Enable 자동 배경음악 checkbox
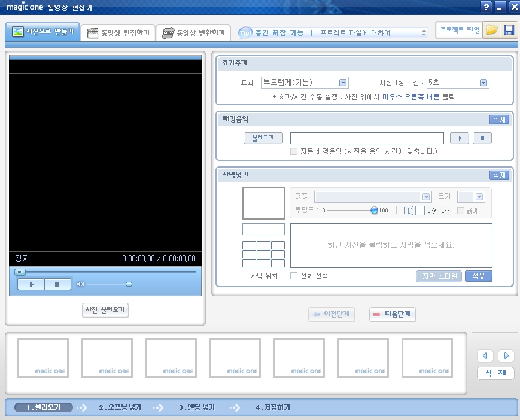The image size is (520, 420). pos(293,151)
